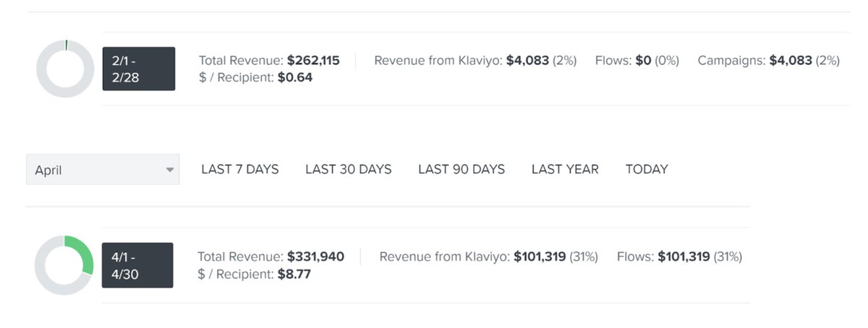Show the LAST 90 DAYS range

click(461, 169)
